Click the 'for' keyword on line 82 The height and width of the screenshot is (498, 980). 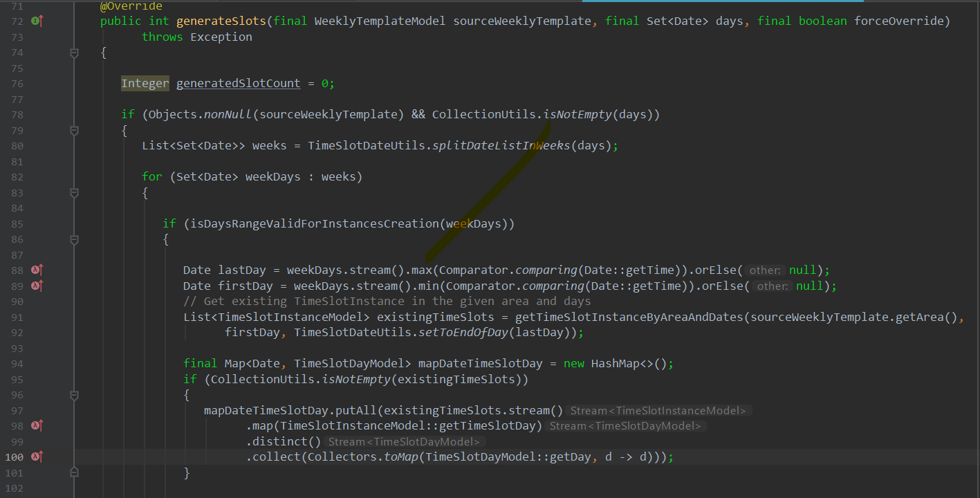152,177
